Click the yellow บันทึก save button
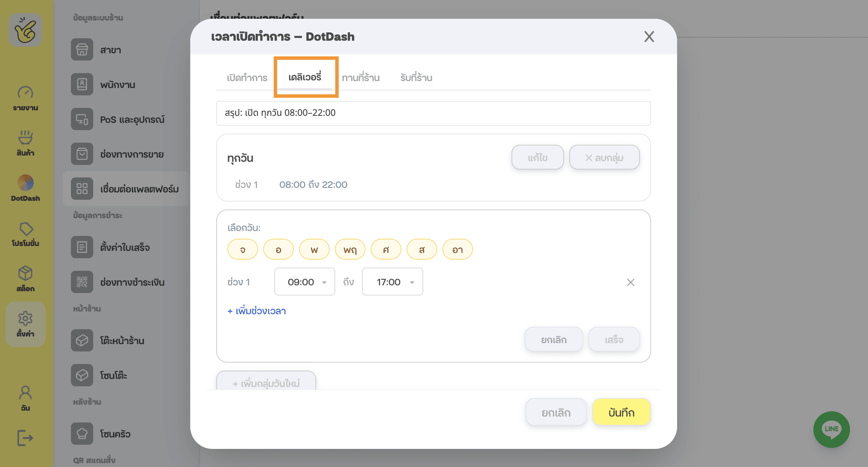Screen dimensions: 868x467 coord(621,412)
